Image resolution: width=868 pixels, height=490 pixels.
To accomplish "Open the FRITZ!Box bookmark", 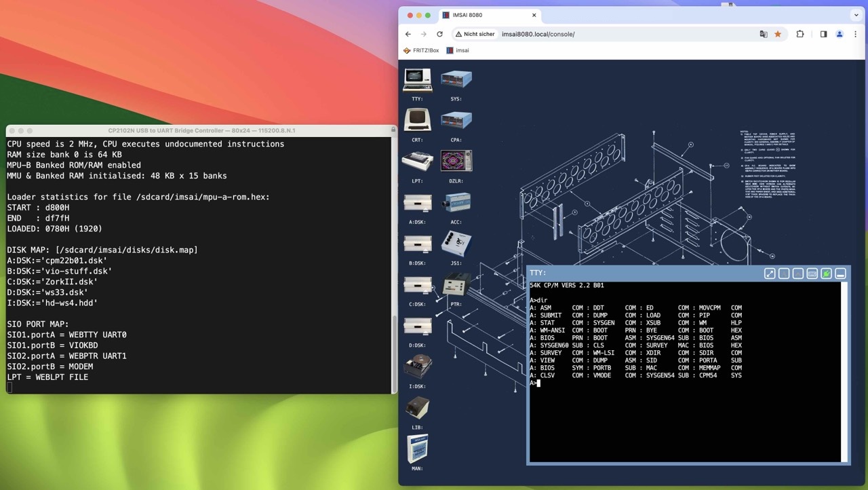I will pyautogui.click(x=421, y=50).
